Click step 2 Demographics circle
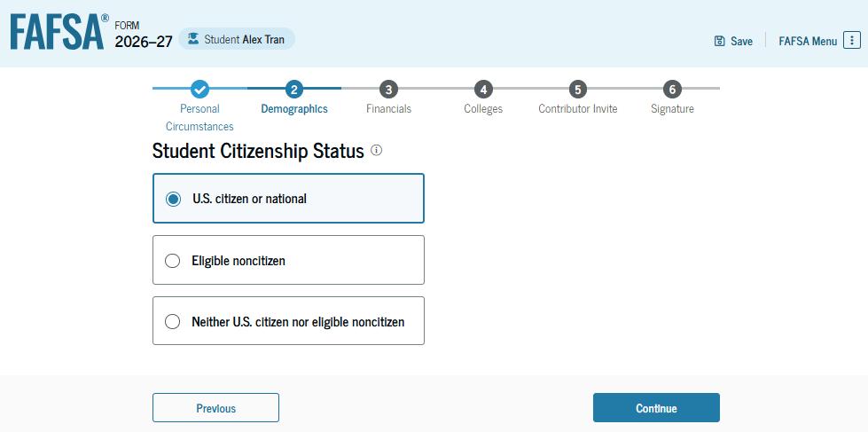This screenshot has width=868, height=432. click(x=294, y=89)
